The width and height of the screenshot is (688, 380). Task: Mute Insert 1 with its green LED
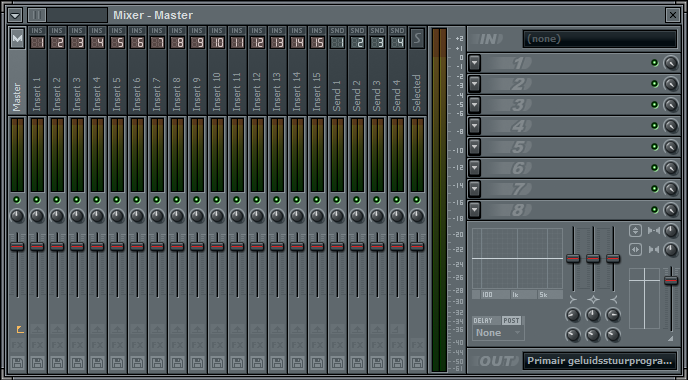point(37,200)
